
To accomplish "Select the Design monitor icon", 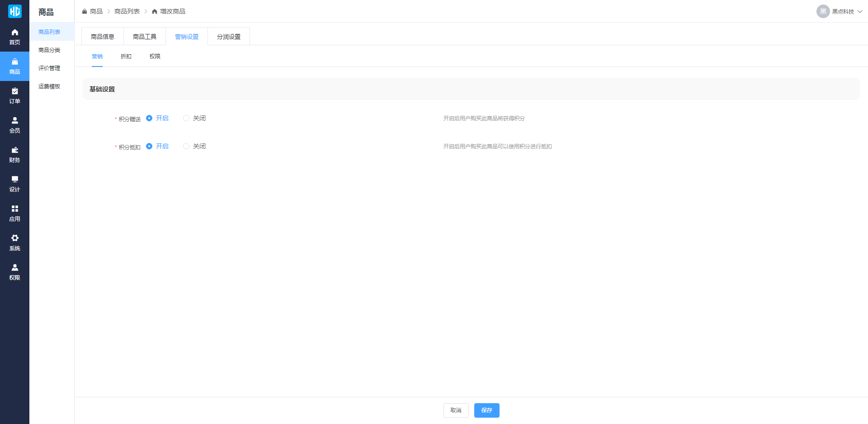I will click(14, 180).
